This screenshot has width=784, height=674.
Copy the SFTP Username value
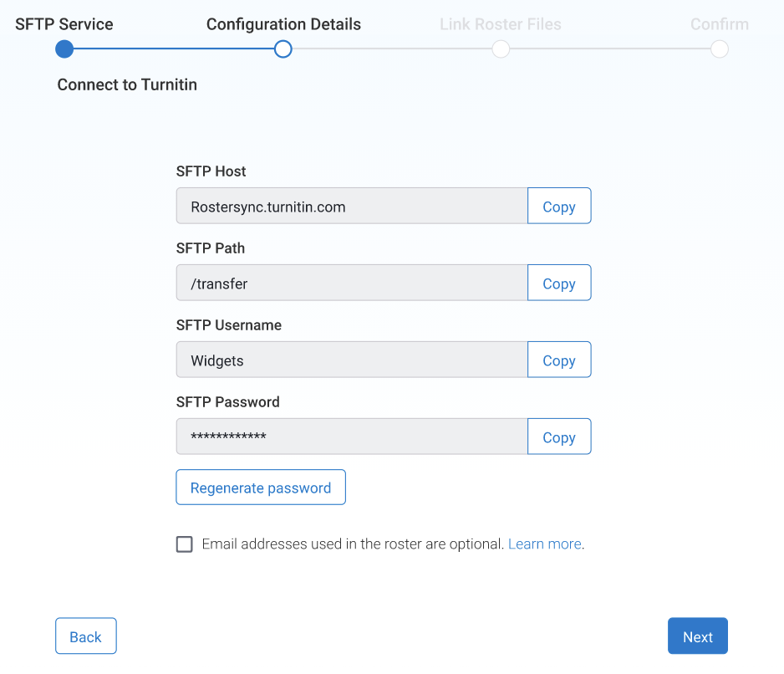[559, 360]
